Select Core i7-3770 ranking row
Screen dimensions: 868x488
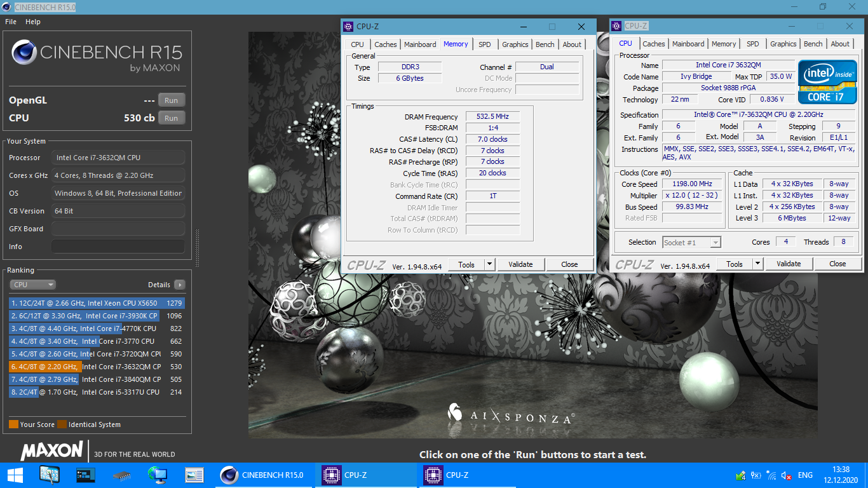click(x=97, y=341)
